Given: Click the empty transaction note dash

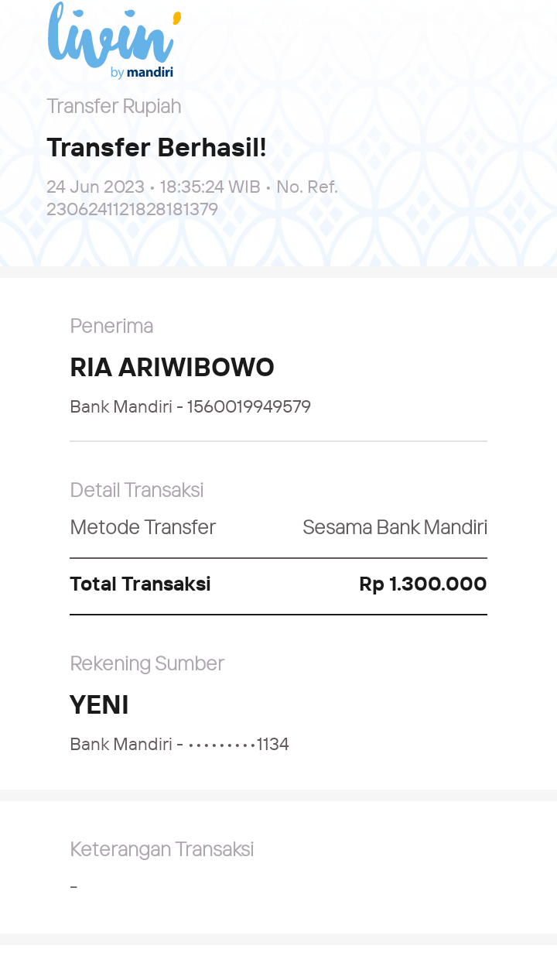Looking at the screenshot, I should 73,886.
